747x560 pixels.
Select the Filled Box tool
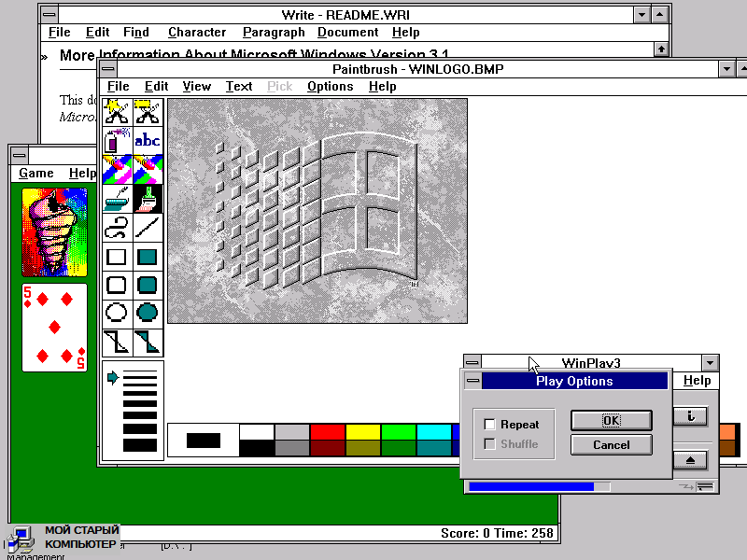tap(148, 257)
